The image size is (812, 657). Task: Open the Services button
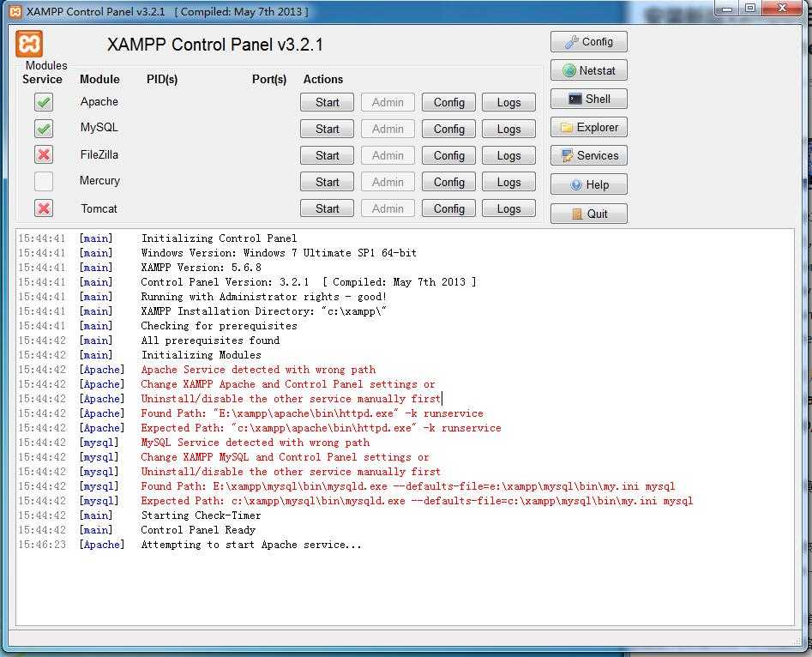589,155
